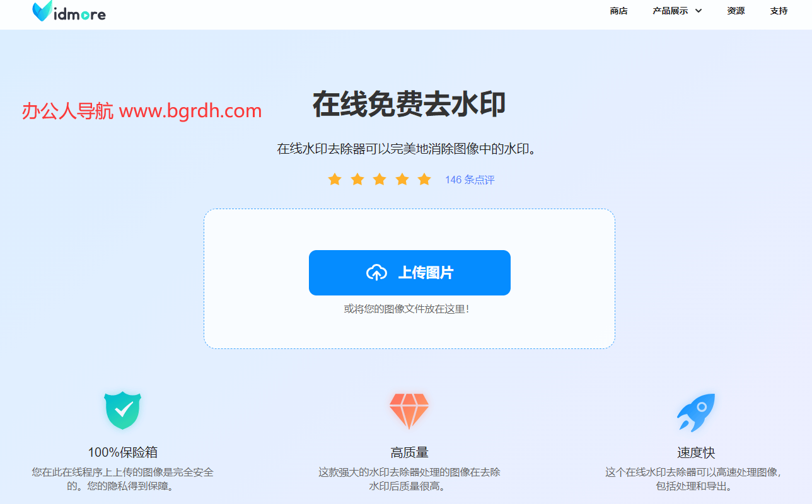This screenshot has height=504, width=812.
Task: Select the 高质量 feature title
Action: (x=409, y=452)
